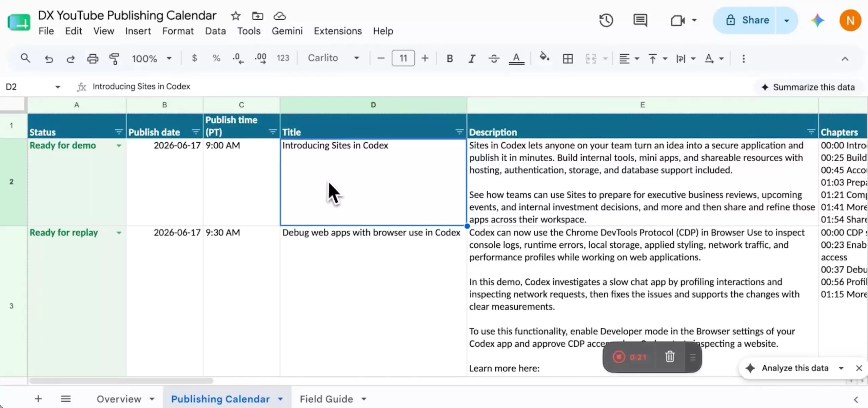Open the borders tool
868x408 pixels.
[568, 59]
